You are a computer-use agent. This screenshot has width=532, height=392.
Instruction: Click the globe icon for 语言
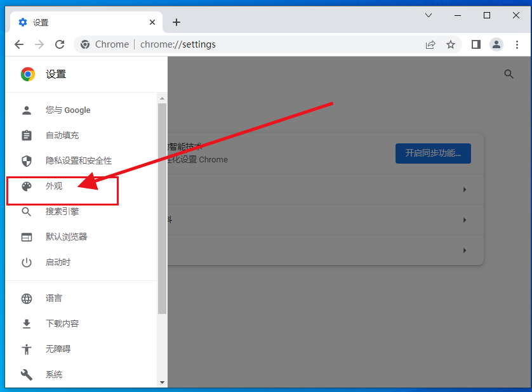tap(27, 298)
